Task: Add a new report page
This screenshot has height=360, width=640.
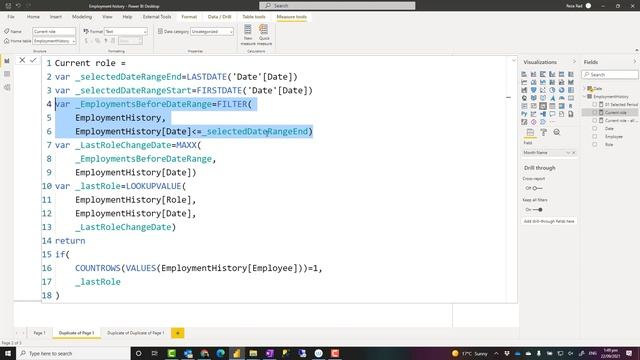Action: point(178,333)
